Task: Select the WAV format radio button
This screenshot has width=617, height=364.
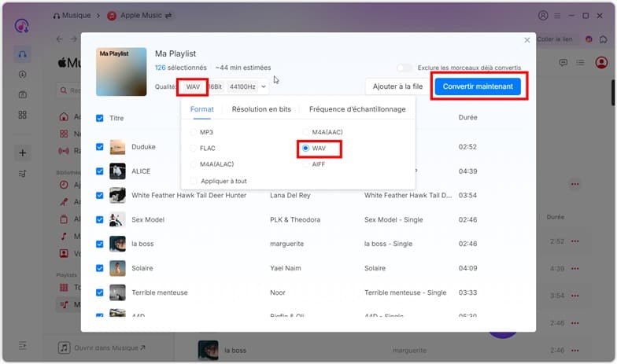Action: [x=305, y=148]
